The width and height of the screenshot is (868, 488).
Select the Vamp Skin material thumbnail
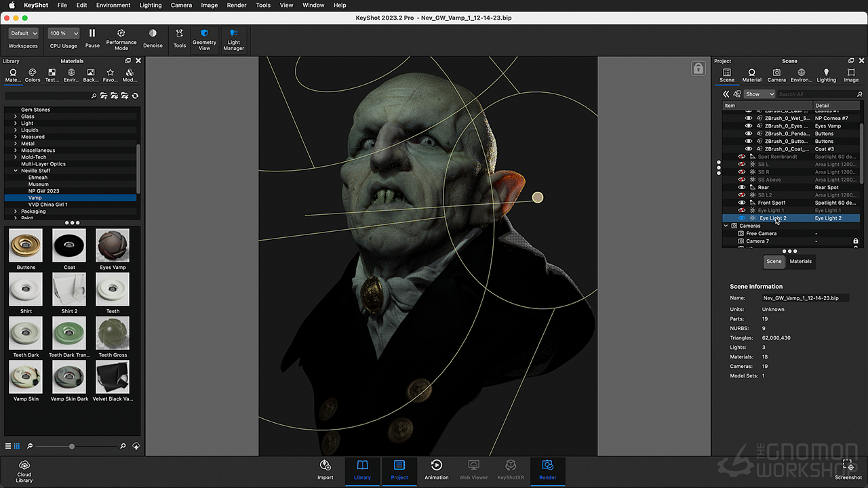pyautogui.click(x=26, y=377)
